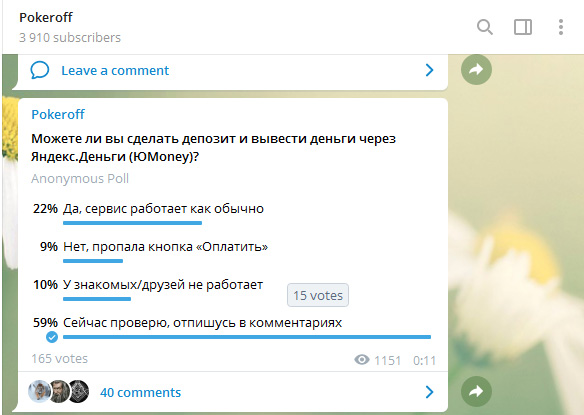Image resolution: width=584 pixels, height=415 pixels.
Task: Click the 10% percentage label
Action: (45, 285)
